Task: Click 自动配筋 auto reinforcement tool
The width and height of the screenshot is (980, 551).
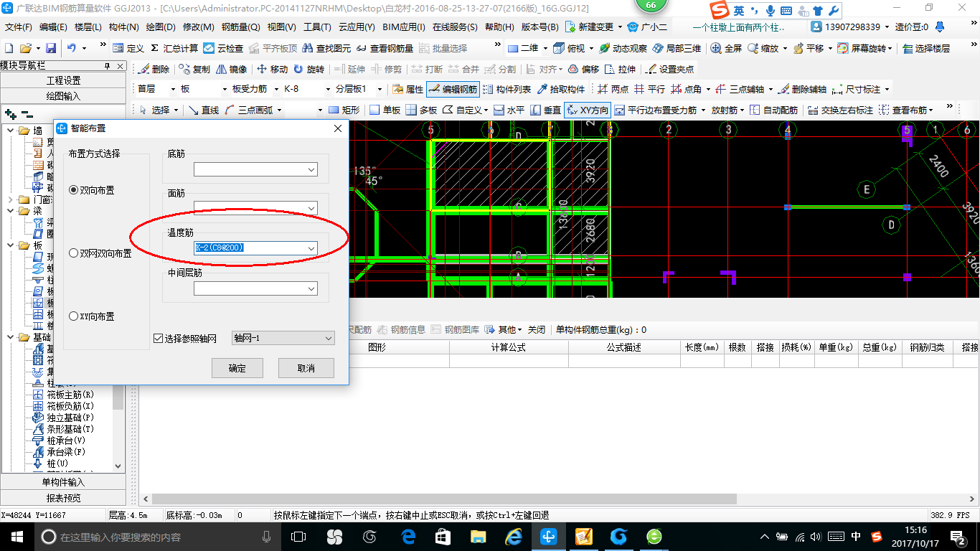Action: [x=773, y=110]
